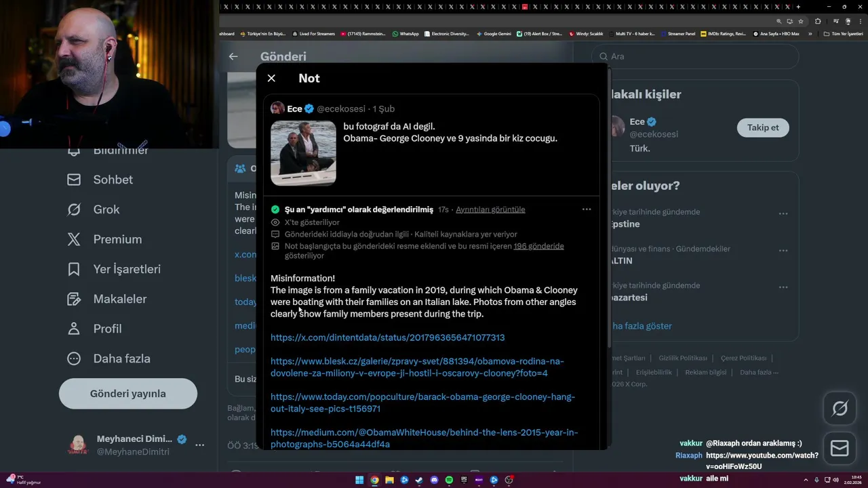Expand hidden bookmarks chevron
This screenshot has height=488, width=868.
tap(810, 33)
